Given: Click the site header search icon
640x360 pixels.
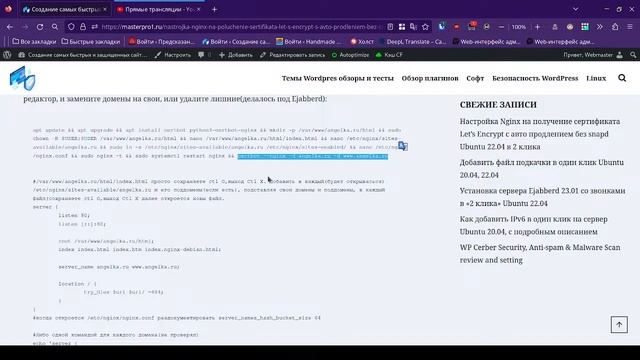Looking at the screenshot, I should tap(622, 78).
